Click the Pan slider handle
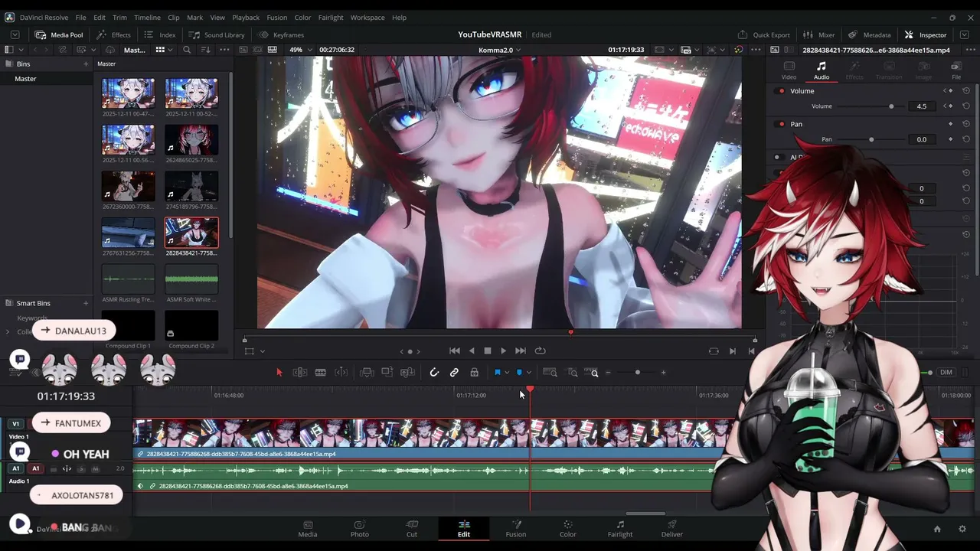This screenshot has height=551, width=980. pos(871,139)
